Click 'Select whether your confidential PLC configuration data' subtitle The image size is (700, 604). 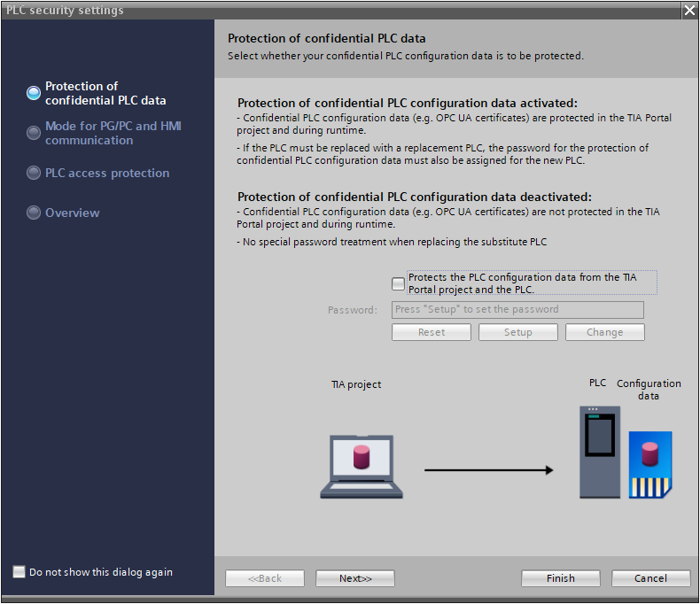tap(405, 56)
